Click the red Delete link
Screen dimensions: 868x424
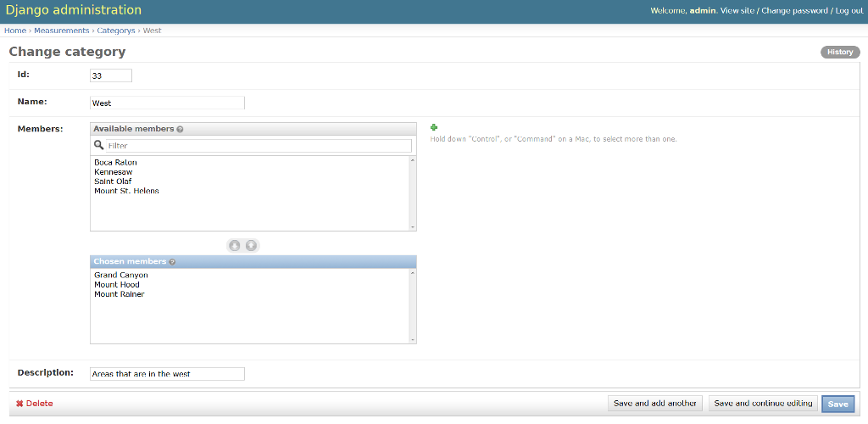34,404
